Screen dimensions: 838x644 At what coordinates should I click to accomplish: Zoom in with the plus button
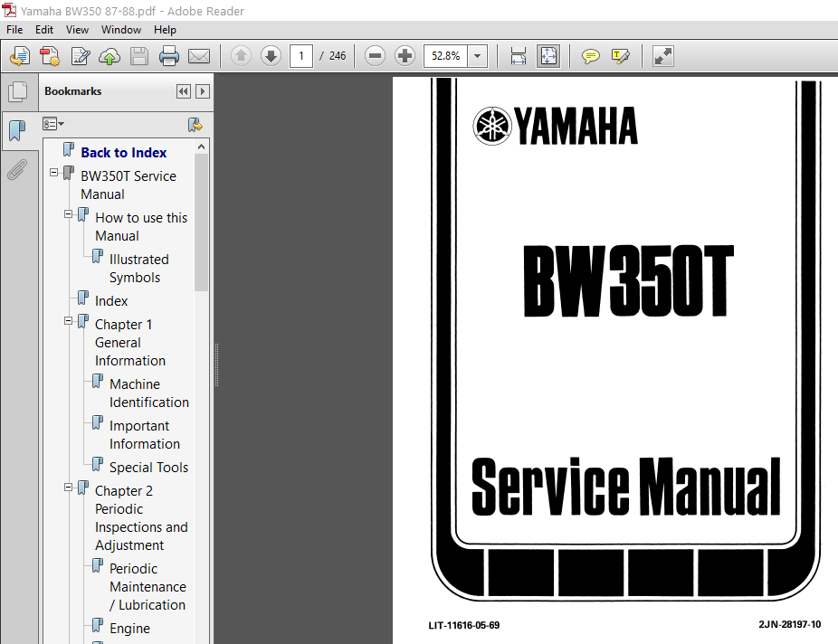[405, 55]
